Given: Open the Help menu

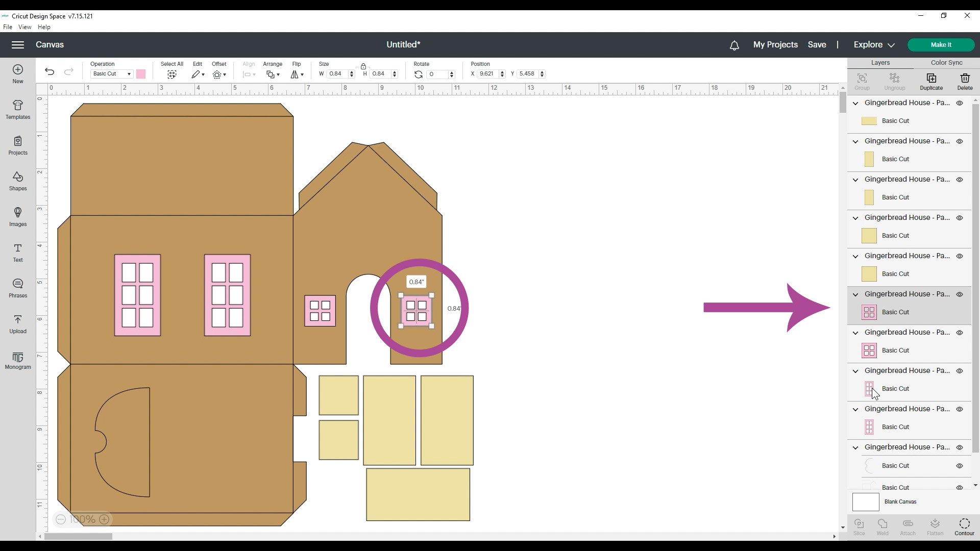Looking at the screenshot, I should pos(44,27).
